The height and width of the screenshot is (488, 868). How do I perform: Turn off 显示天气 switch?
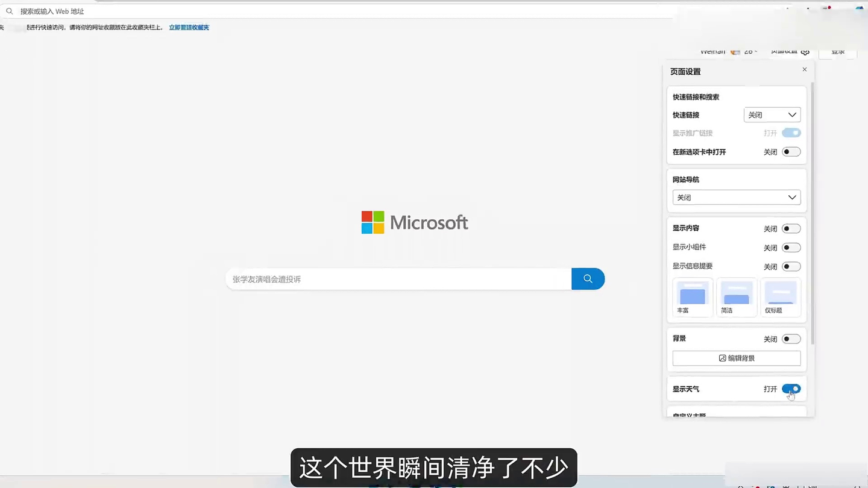tap(791, 389)
